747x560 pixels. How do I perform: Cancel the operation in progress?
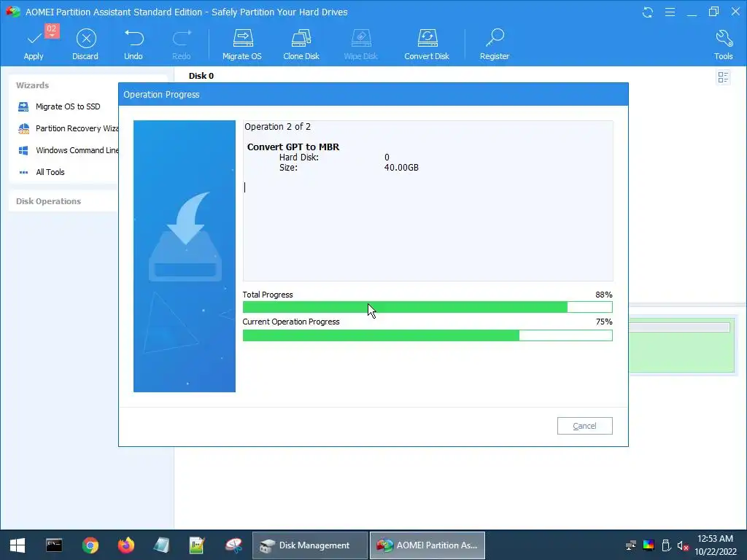[x=584, y=426]
